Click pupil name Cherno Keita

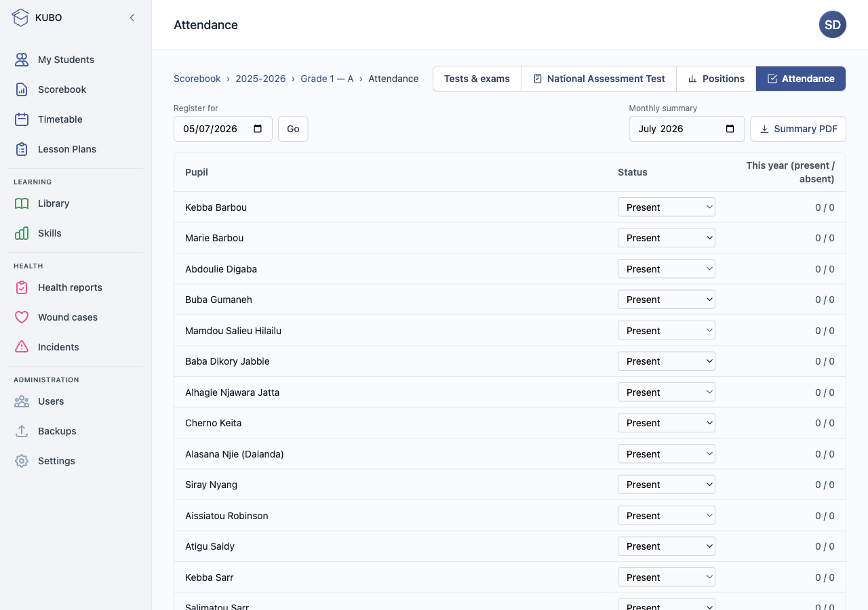coord(213,423)
